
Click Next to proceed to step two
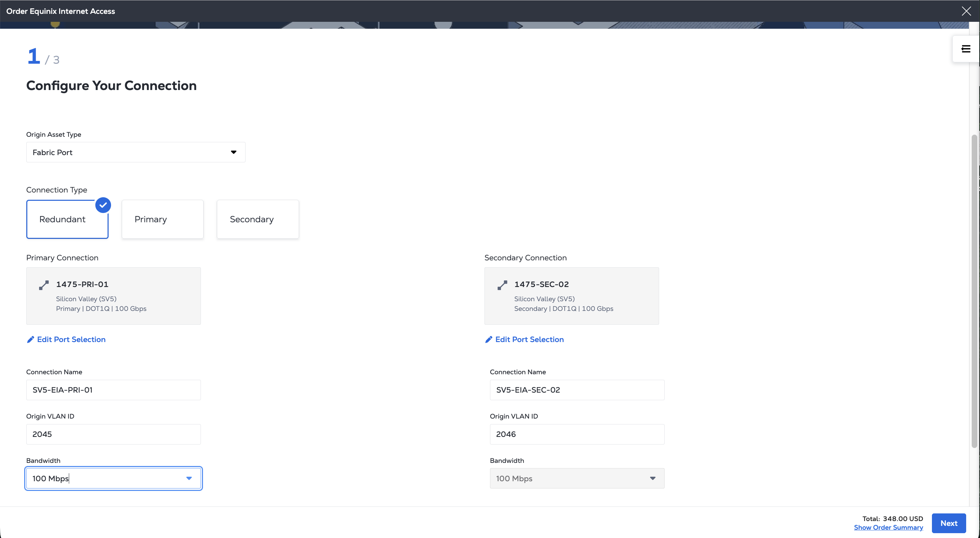tap(949, 523)
